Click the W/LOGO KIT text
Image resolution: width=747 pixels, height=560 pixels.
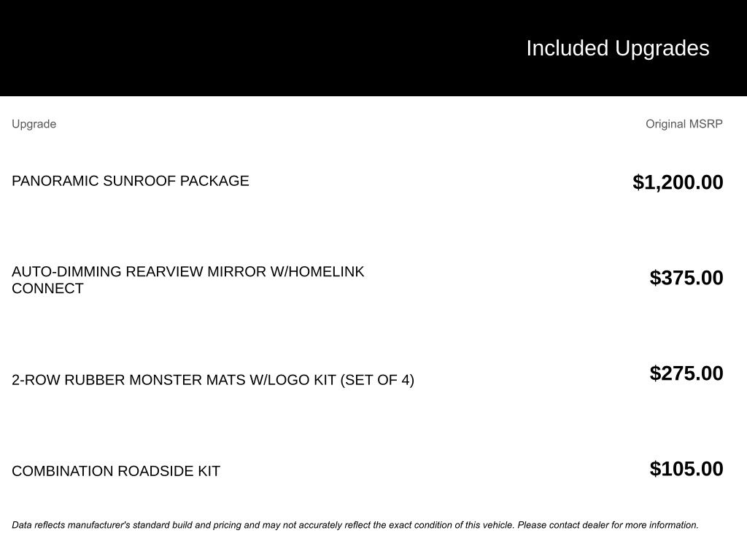(293, 380)
